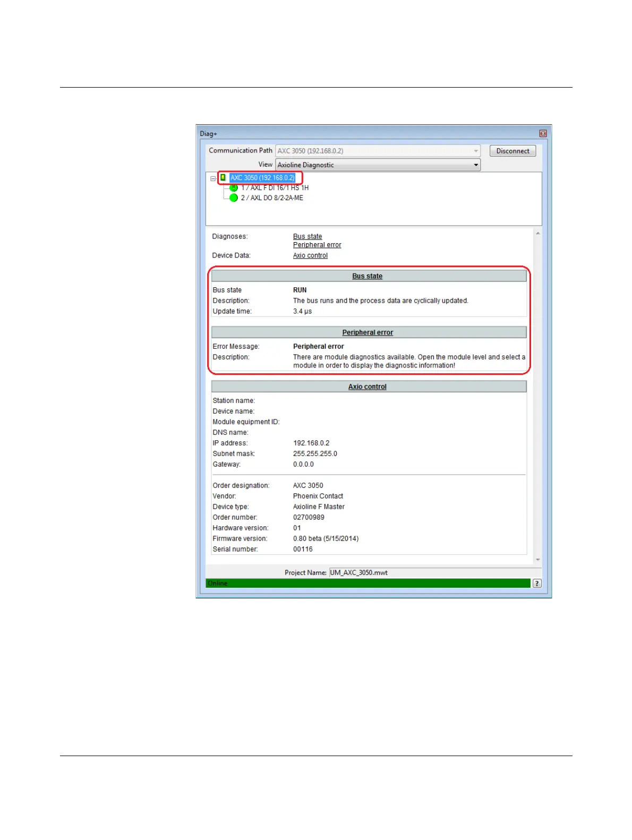Click the help question mark button
The width and height of the screenshot is (632, 840).
(x=537, y=584)
